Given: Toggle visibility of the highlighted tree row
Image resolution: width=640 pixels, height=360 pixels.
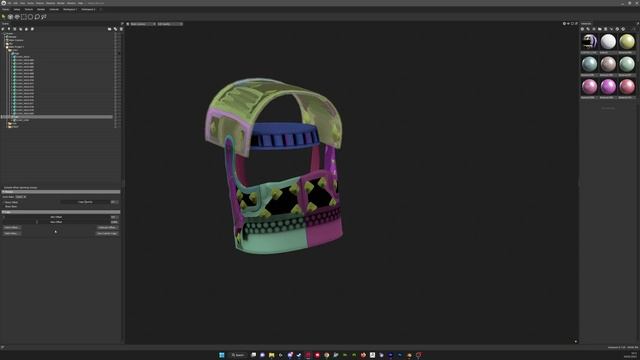Looking at the screenshot, I should click(x=116, y=117).
